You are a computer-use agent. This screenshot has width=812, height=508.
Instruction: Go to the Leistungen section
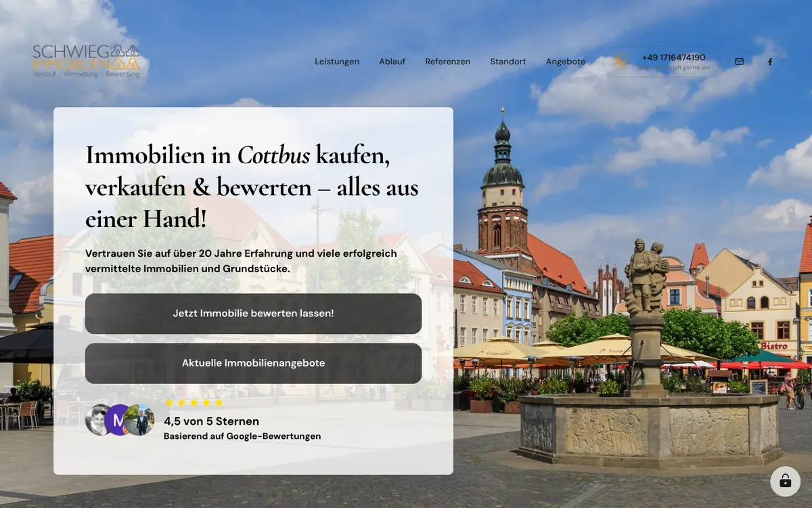pyautogui.click(x=337, y=62)
